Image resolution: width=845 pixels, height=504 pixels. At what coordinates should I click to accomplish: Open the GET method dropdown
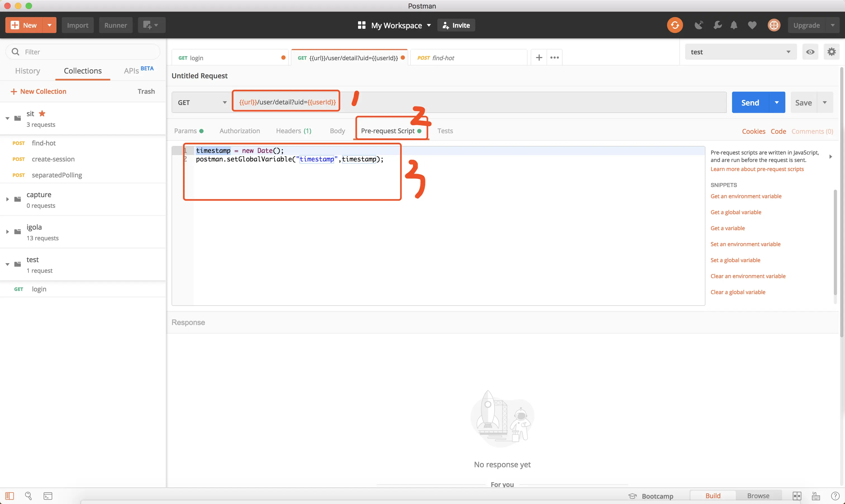tap(202, 103)
